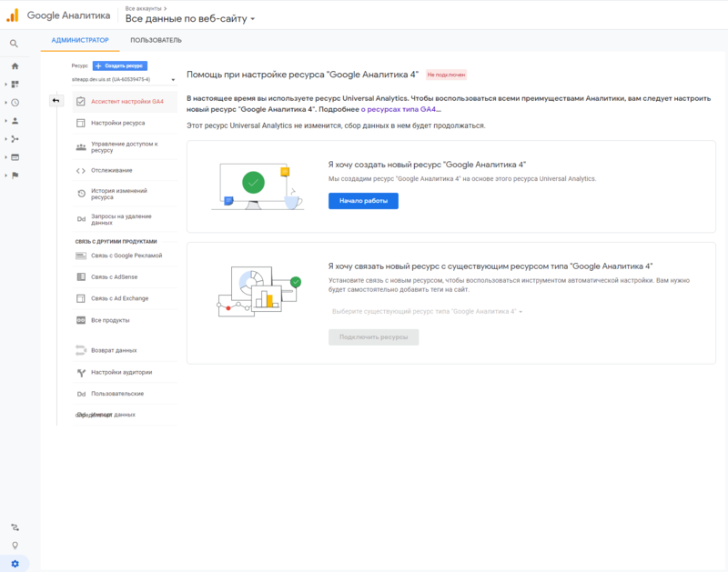Click the Настройки ресурса icon
This screenshot has width=728, height=572.
click(81, 123)
